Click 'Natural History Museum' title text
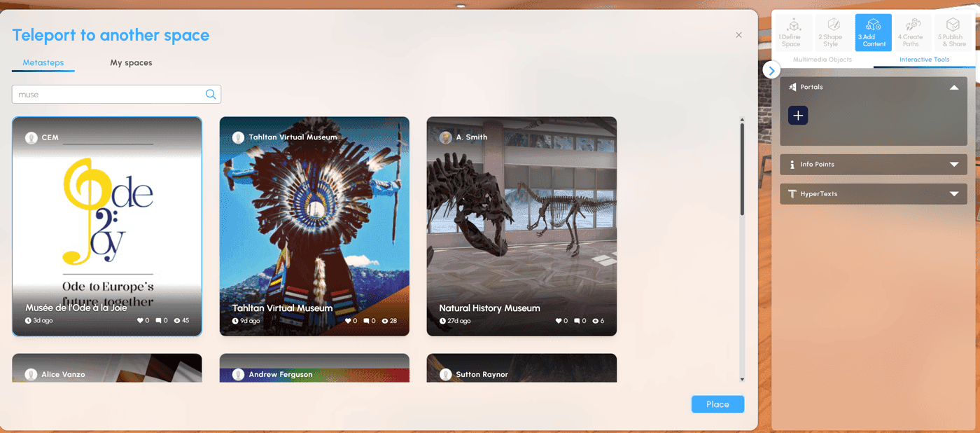The image size is (980, 433). click(x=489, y=308)
